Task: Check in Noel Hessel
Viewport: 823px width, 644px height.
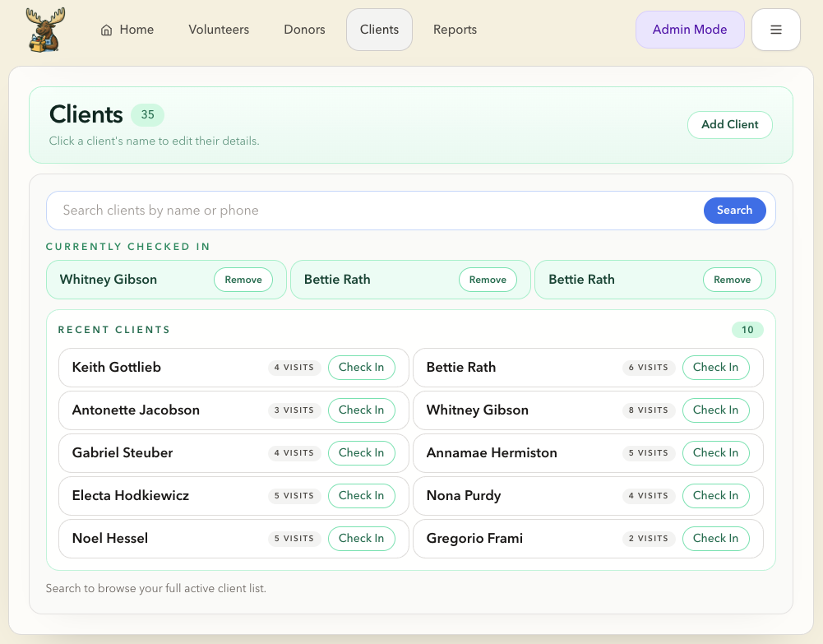Action: click(361, 539)
